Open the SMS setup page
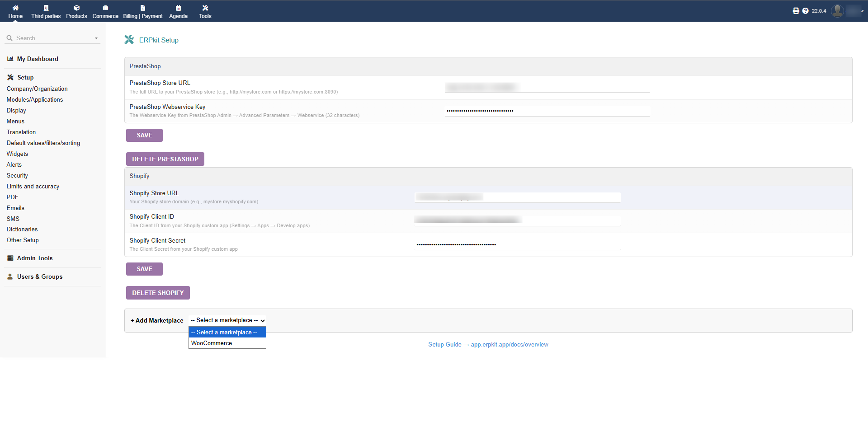This screenshot has width=868, height=431. [13, 219]
